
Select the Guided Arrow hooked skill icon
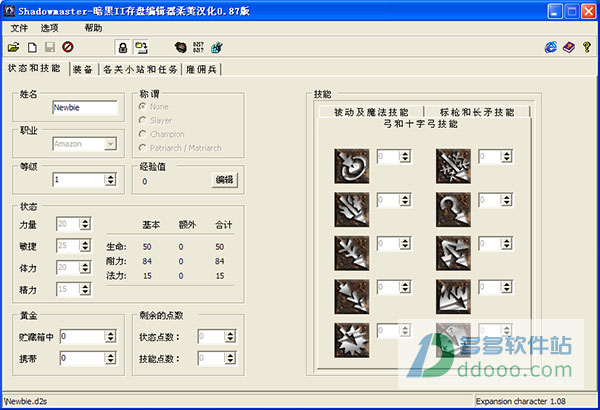click(453, 210)
